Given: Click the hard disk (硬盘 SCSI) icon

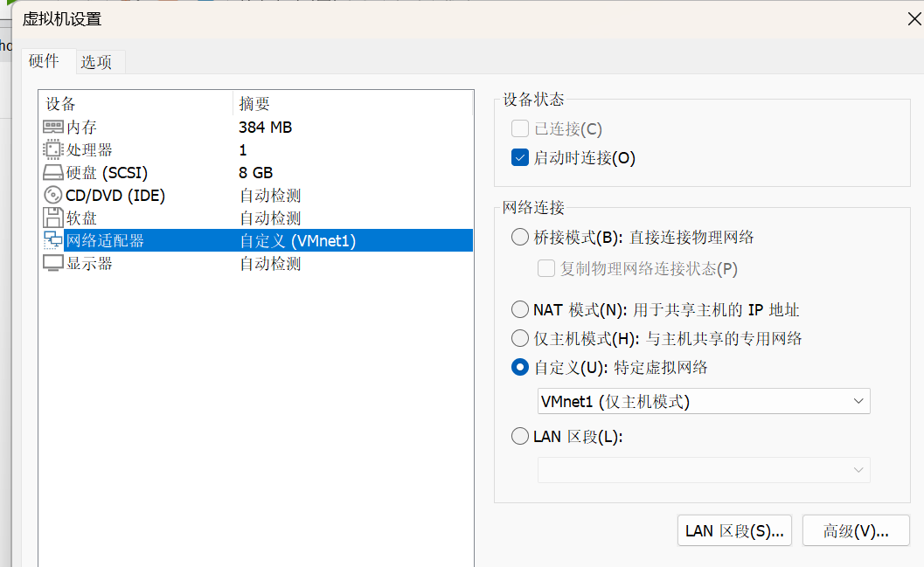Looking at the screenshot, I should (53, 173).
